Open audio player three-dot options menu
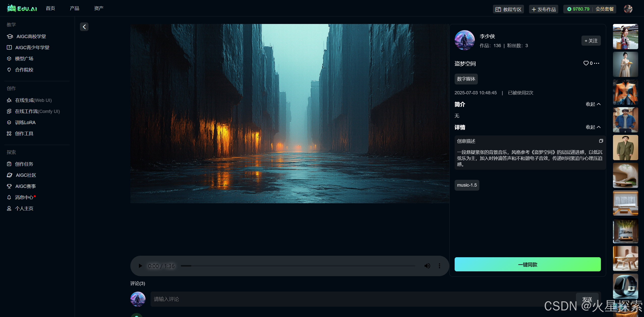 (440, 266)
